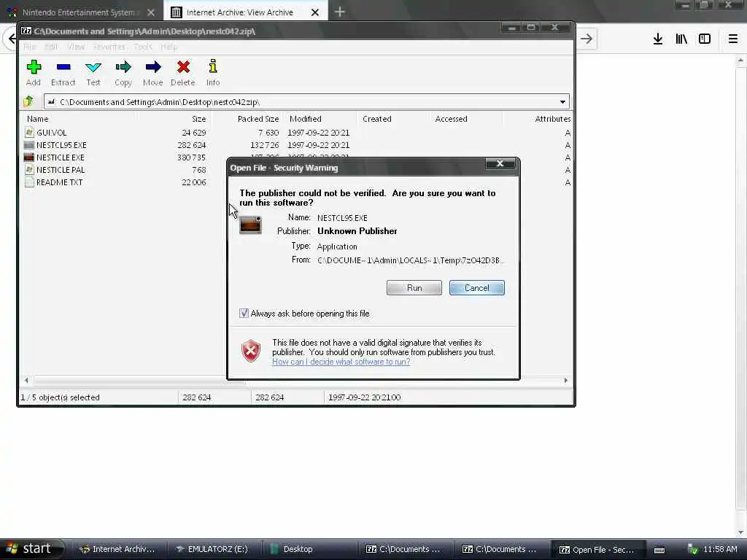Open a new browser tab
747x560 pixels.
(339, 12)
